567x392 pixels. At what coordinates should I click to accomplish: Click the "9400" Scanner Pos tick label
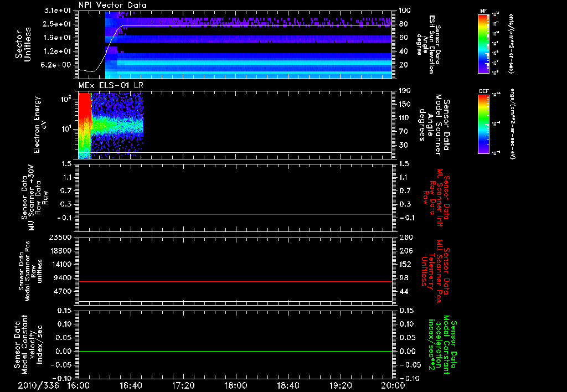click(63, 278)
